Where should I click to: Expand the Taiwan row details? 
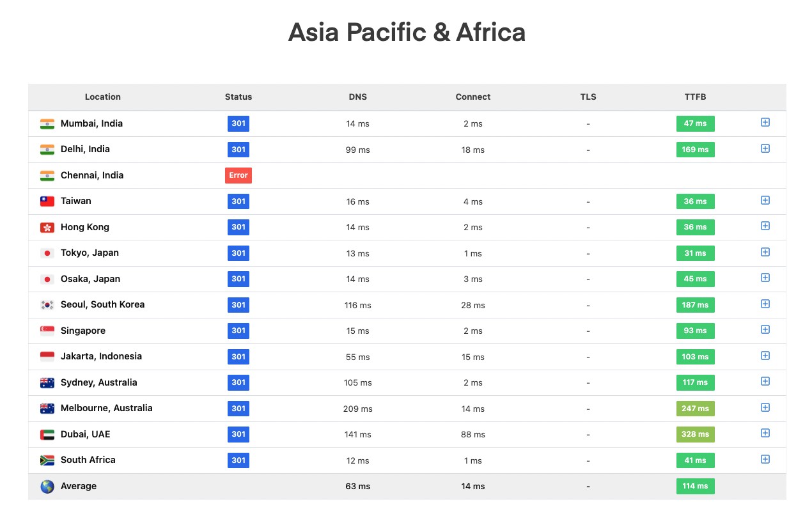pos(765,200)
